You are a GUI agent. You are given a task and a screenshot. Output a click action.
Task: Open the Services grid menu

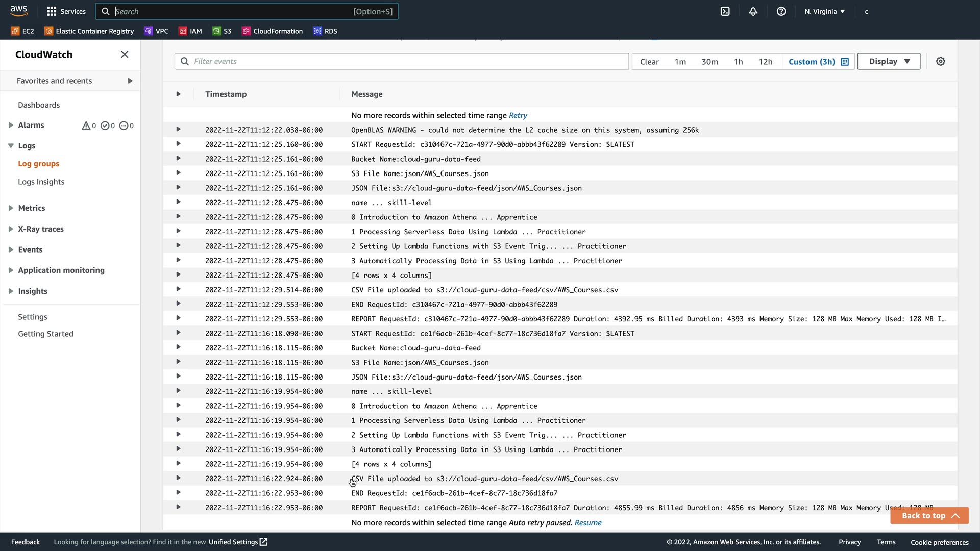coord(66,11)
